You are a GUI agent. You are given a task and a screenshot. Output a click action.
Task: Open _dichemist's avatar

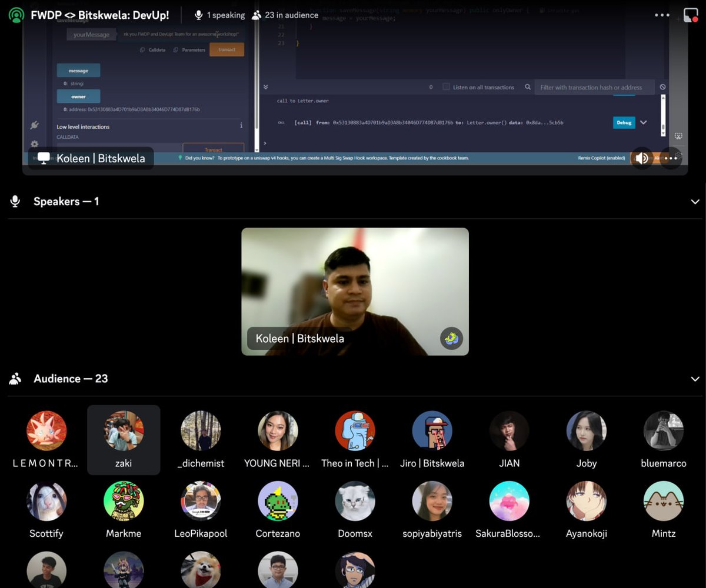click(x=201, y=430)
